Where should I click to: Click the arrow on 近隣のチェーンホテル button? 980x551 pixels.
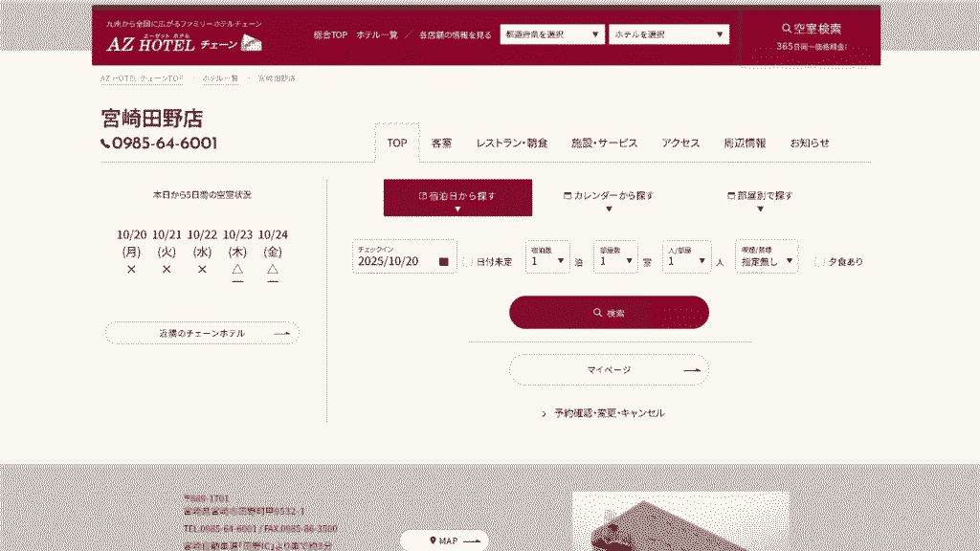[x=281, y=334]
